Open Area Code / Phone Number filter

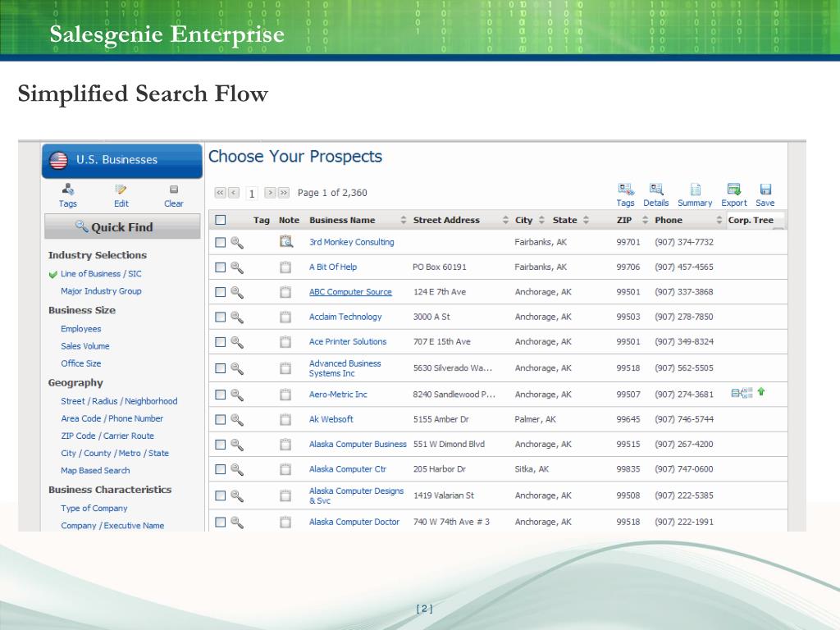click(112, 418)
